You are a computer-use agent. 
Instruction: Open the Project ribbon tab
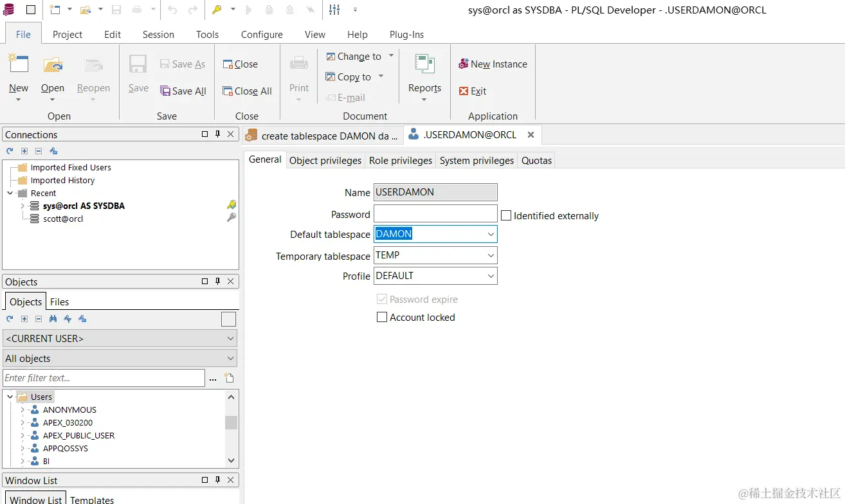click(68, 35)
